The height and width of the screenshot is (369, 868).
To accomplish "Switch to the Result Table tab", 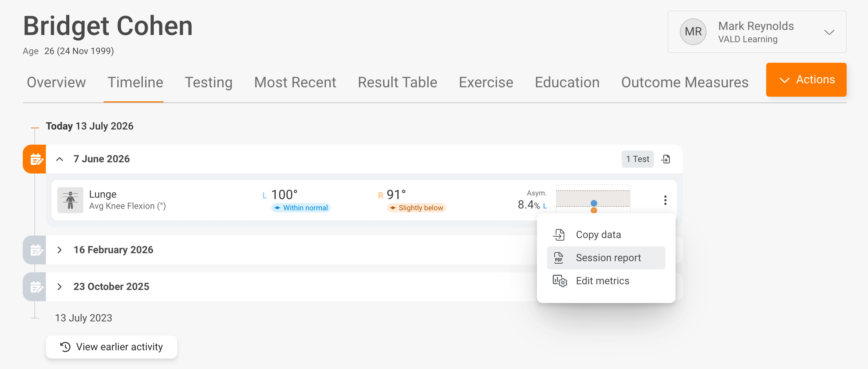I will [398, 83].
